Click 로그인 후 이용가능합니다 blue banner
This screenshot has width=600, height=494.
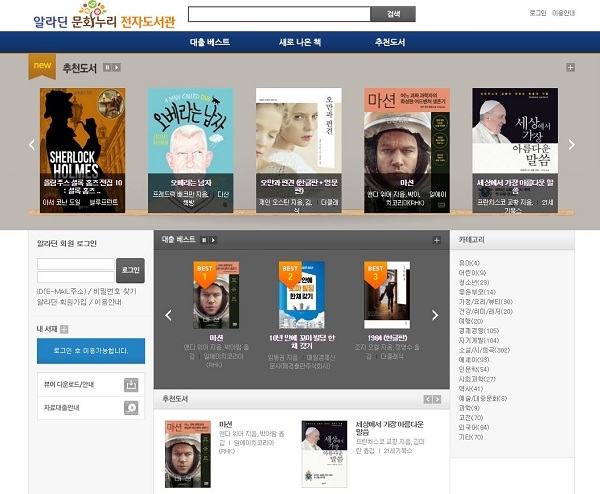[91, 351]
